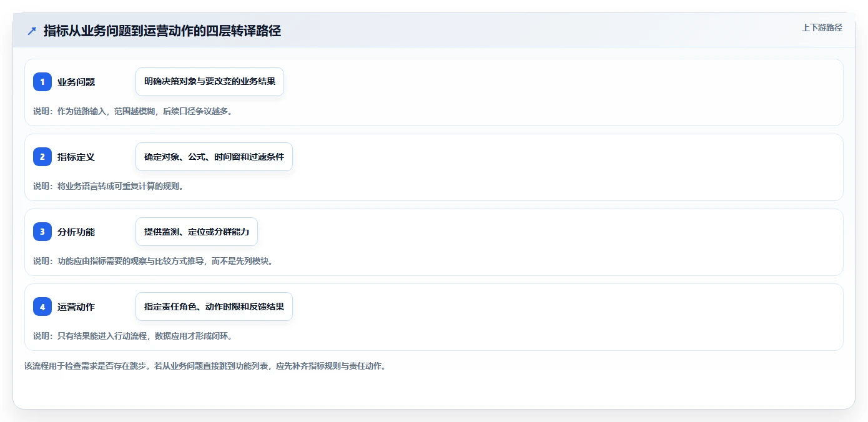This screenshot has height=422, width=868.
Task: Click the 上下游路径 label at top right
Action: pos(822,27)
